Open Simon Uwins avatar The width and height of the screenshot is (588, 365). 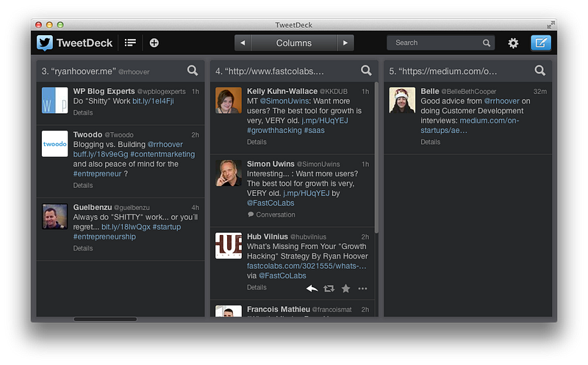(x=229, y=173)
